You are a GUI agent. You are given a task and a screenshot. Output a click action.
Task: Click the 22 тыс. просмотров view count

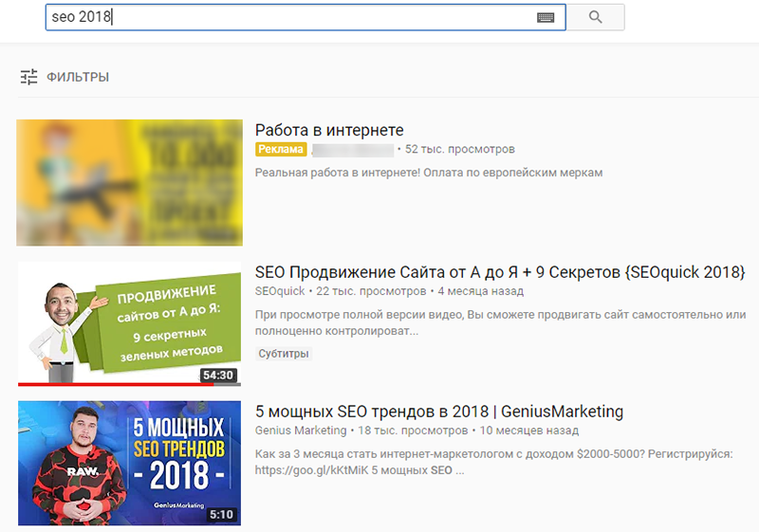pos(371,291)
